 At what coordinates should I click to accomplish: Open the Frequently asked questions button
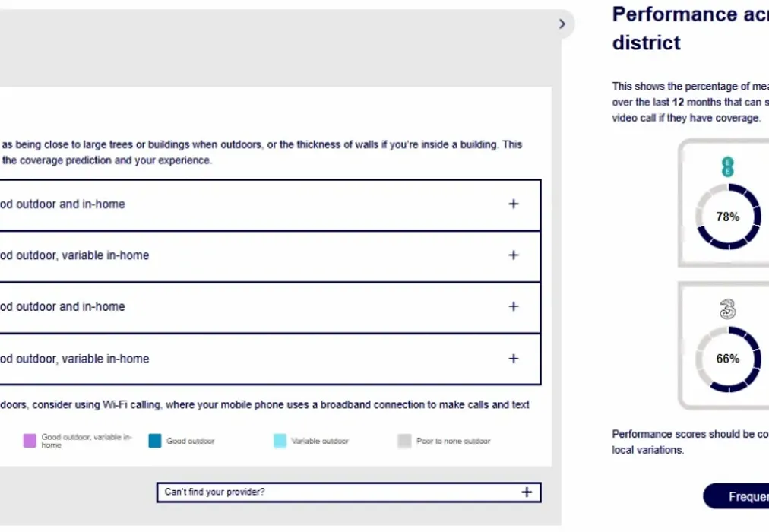click(x=737, y=496)
